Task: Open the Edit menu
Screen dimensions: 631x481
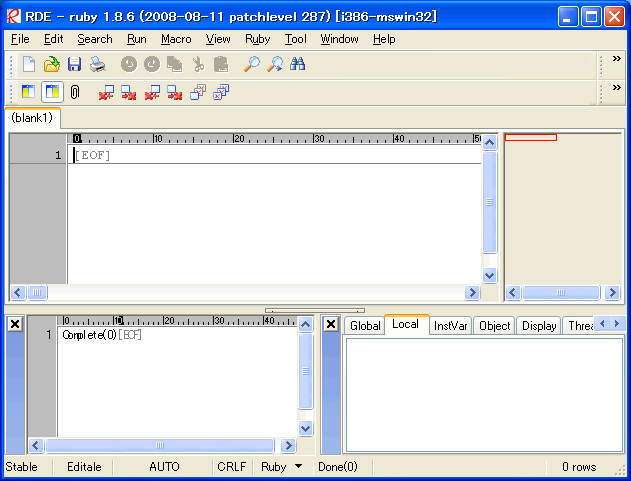Action: pos(54,39)
